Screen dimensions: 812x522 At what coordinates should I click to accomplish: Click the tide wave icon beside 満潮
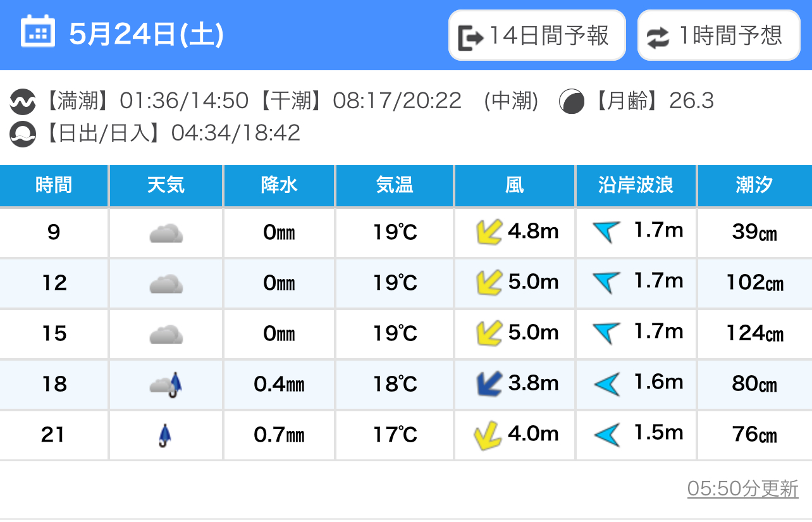(23, 101)
